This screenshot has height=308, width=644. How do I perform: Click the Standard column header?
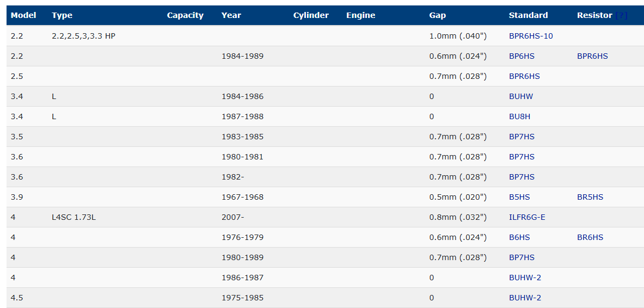528,15
